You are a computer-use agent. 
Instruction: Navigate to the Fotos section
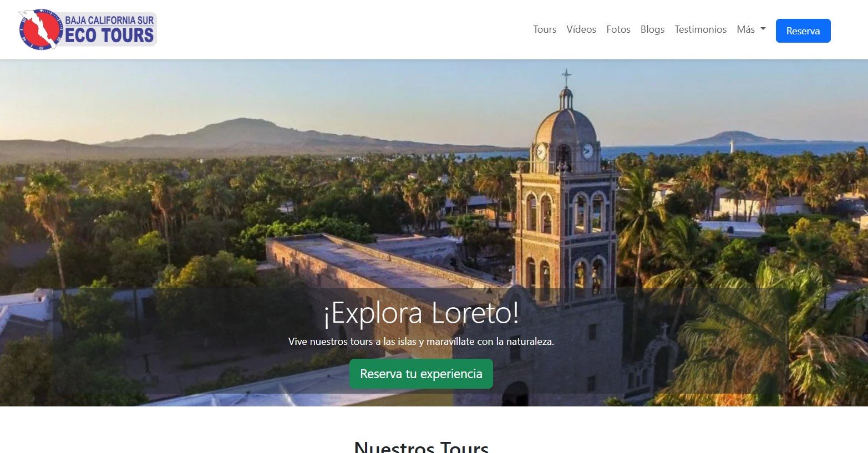pyautogui.click(x=618, y=29)
